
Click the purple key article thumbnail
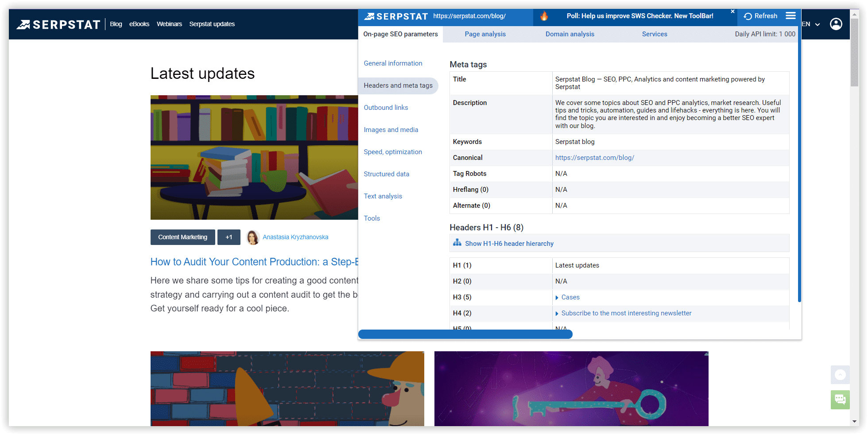571,388
